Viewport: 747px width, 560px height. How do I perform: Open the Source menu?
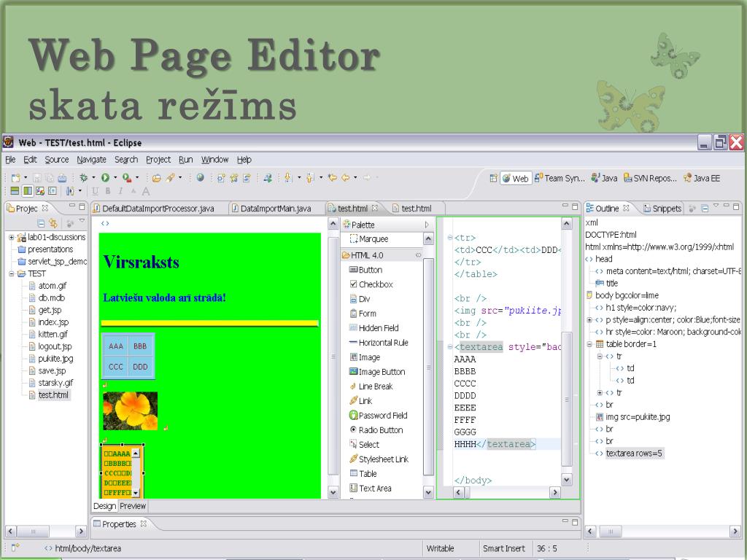[57, 160]
